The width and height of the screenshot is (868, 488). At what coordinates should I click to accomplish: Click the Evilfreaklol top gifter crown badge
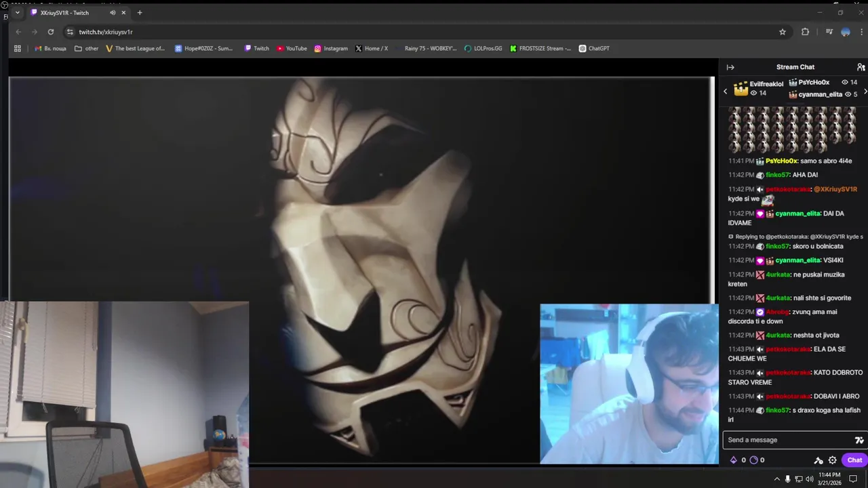741,88
